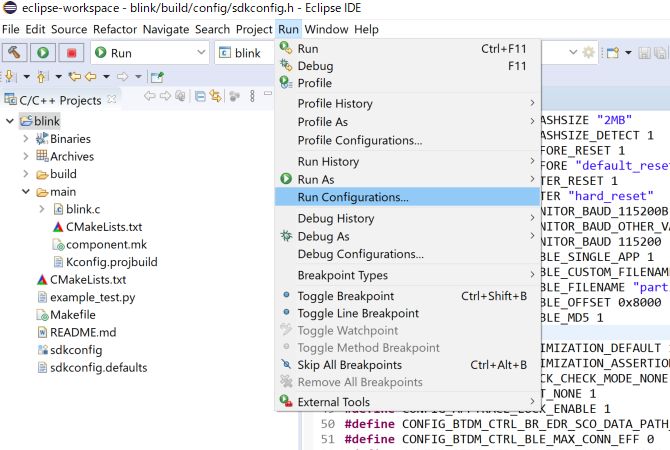
Task: Choose Debug F11 menu entry
Action: [x=408, y=66]
